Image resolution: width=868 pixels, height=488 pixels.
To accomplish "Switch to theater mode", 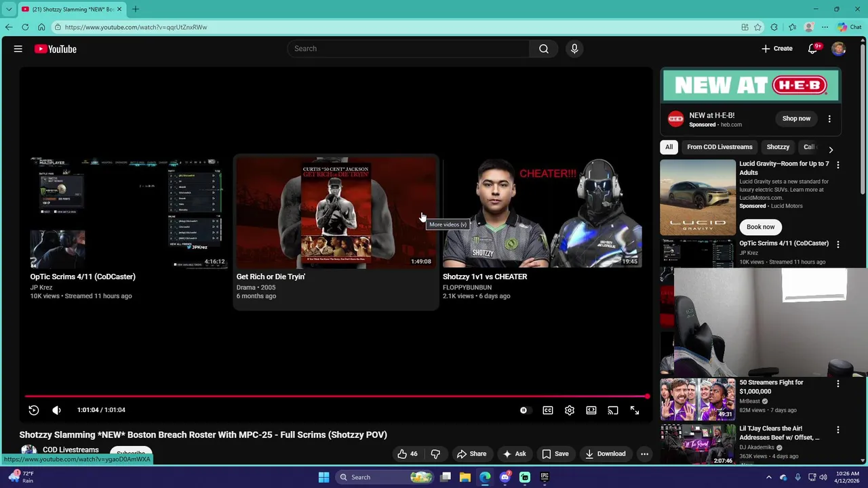I will [591, 410].
